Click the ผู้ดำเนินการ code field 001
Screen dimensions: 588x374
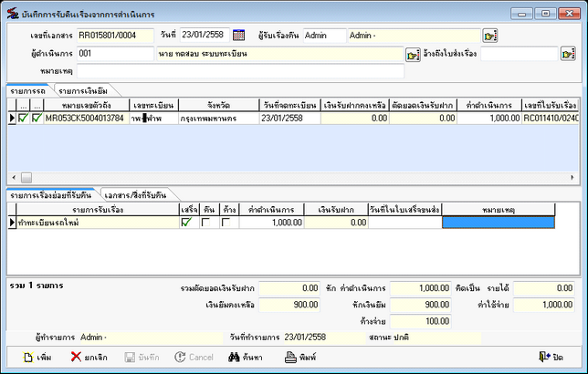[115, 54]
